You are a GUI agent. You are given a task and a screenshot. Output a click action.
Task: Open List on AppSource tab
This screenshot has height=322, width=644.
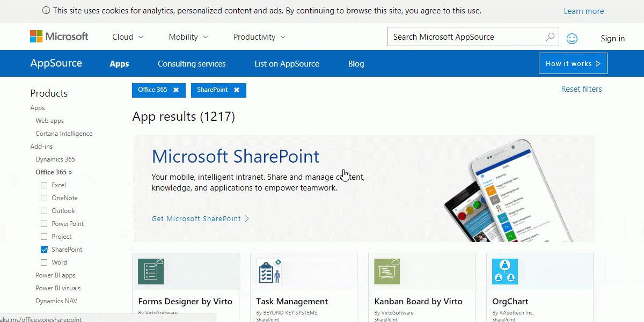287,64
